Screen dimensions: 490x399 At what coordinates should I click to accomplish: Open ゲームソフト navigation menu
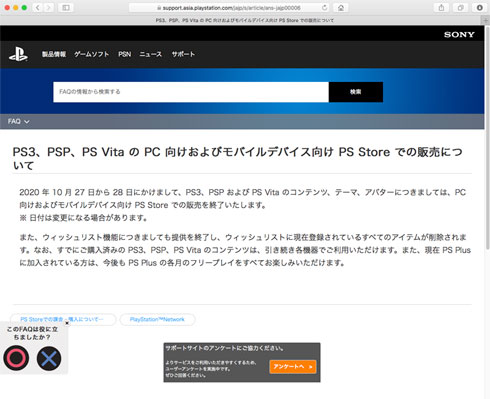pyautogui.click(x=91, y=54)
